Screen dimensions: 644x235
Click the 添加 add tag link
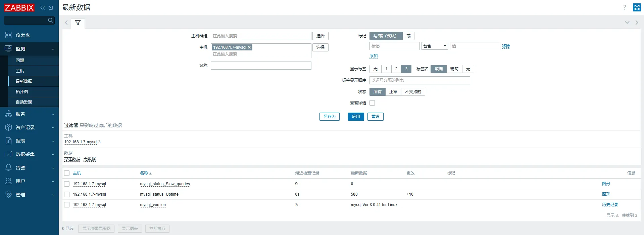click(x=374, y=56)
